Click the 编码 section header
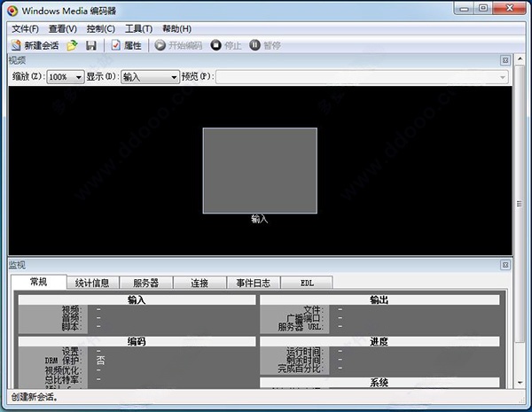This screenshot has height=412, width=532. point(137,341)
